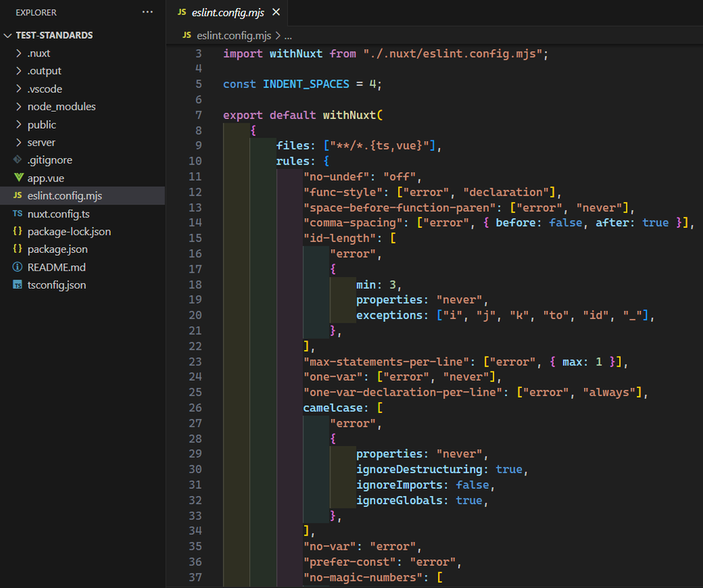Open nuxt.config.ts in the Explorer
This screenshot has width=703, height=588.
point(58,214)
